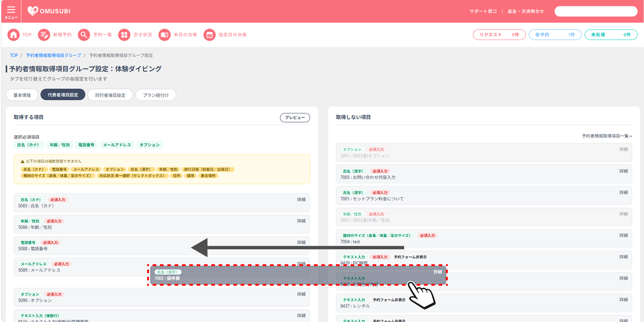Open the 予約者情報取得項目一覧→ link
The height and width of the screenshot is (322, 644).
(607, 136)
